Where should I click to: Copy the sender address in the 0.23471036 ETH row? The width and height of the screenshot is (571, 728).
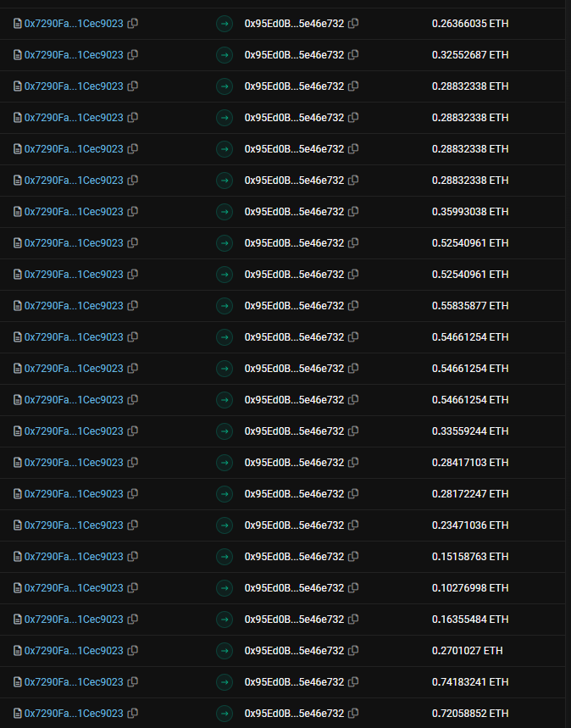pyautogui.click(x=133, y=525)
